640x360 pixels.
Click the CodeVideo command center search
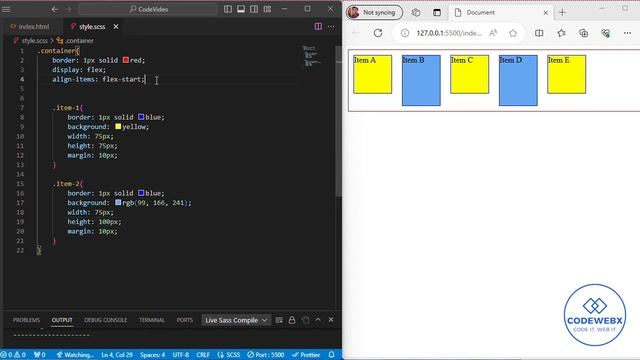tap(148, 9)
